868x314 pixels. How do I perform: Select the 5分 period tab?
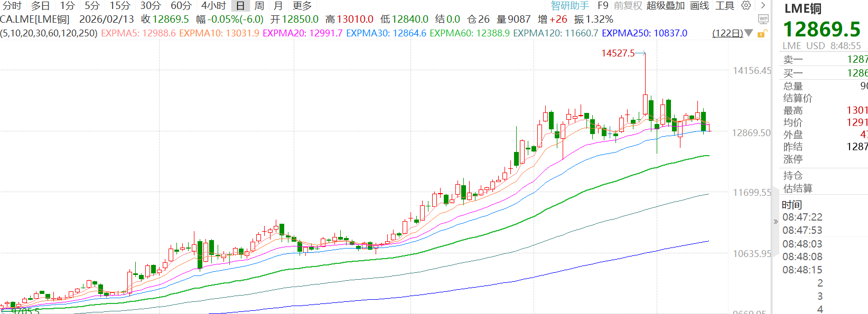coord(92,5)
